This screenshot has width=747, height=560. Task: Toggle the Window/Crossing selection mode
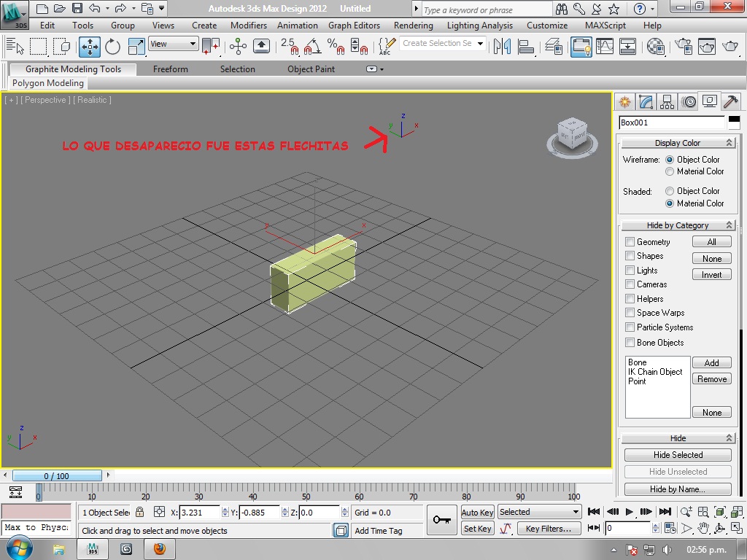click(61, 47)
